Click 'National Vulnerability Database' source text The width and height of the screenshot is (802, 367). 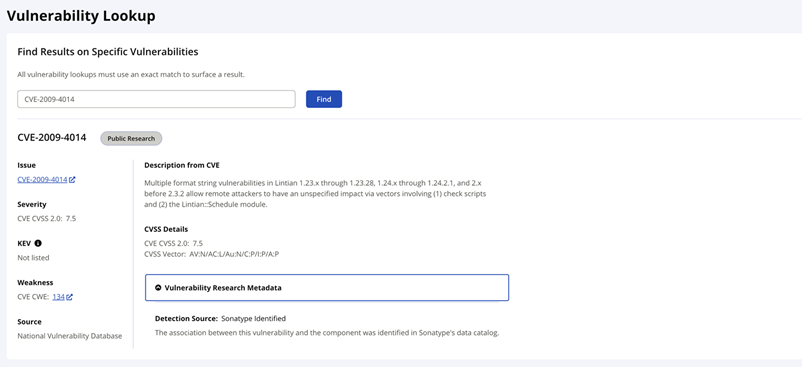click(x=70, y=336)
